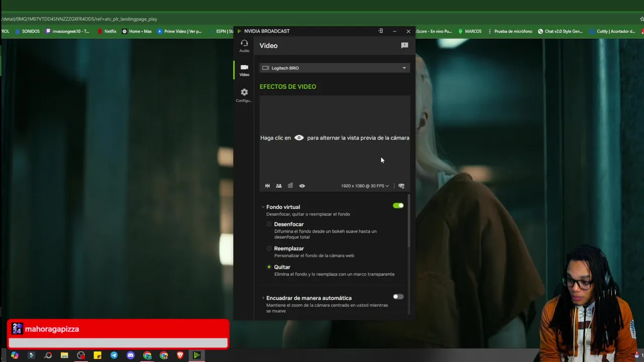Open the Configuración gear tab
The width and height of the screenshot is (644, 362).
[244, 95]
